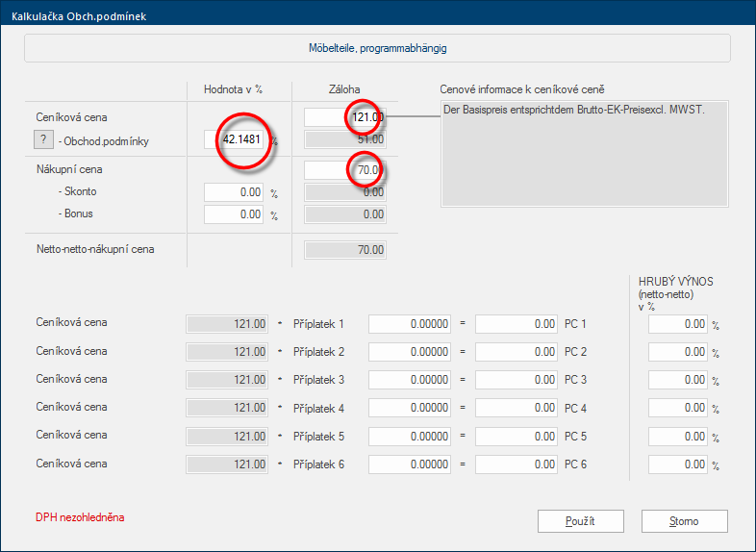Click the price information text box

[x=585, y=154]
